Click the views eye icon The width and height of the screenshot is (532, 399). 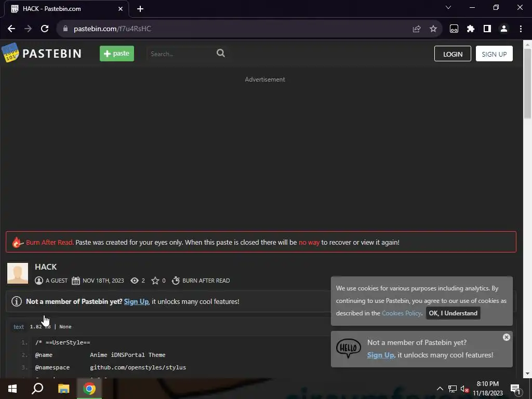coord(135,281)
